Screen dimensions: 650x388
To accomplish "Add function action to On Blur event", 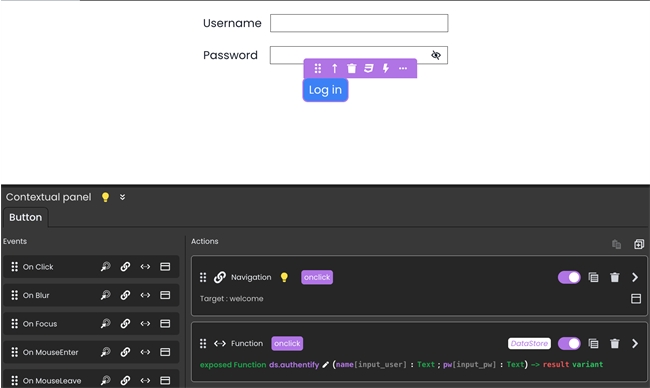I will [145, 295].
